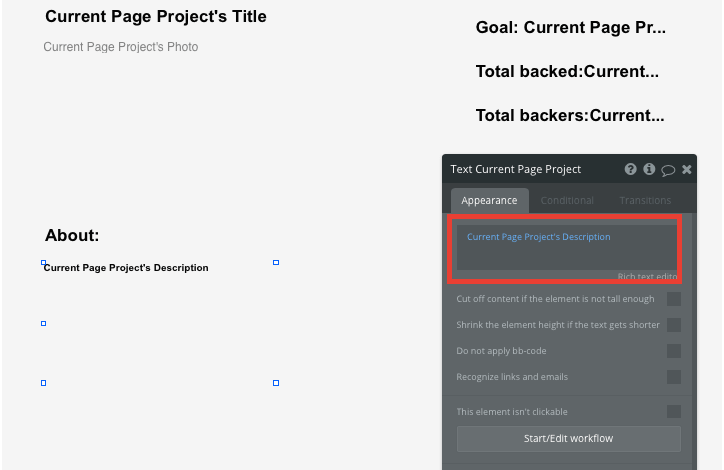Switch to the Transitions tab
Viewport: 724px width, 470px height.
[x=645, y=200]
